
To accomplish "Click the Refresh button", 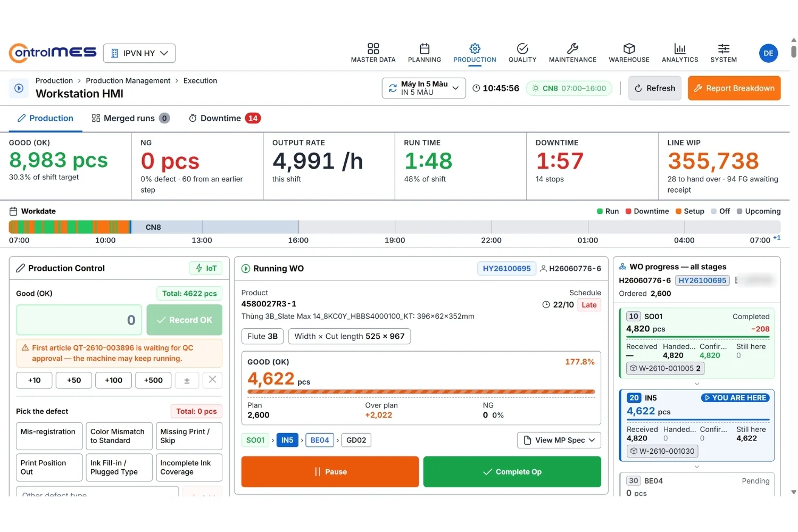I will click(655, 88).
